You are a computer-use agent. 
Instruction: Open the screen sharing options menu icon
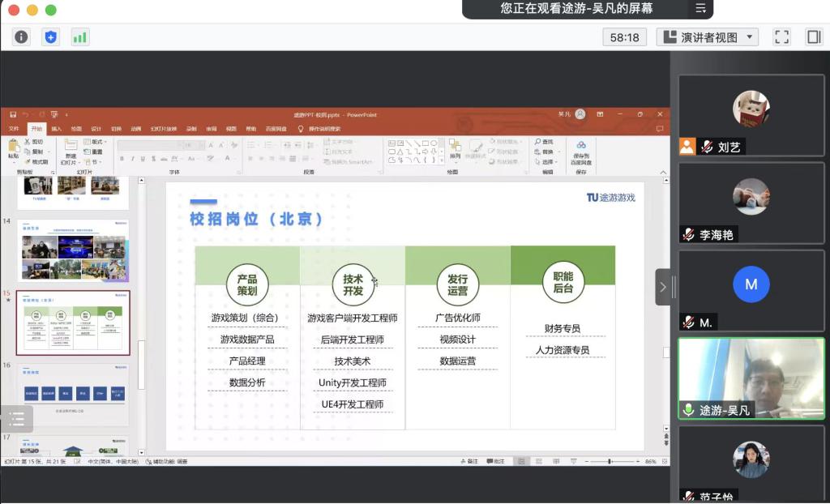700,8
